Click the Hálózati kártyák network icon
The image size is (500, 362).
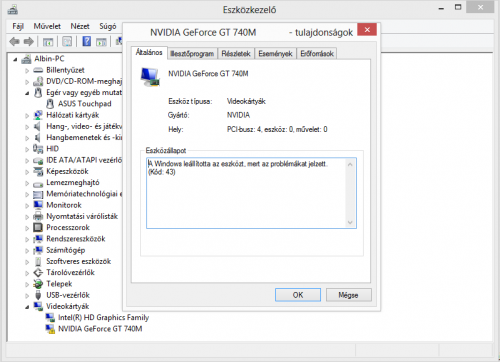38,115
